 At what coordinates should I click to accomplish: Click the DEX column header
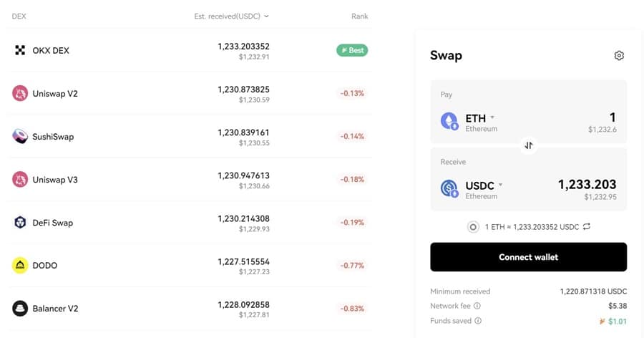pyautogui.click(x=19, y=16)
